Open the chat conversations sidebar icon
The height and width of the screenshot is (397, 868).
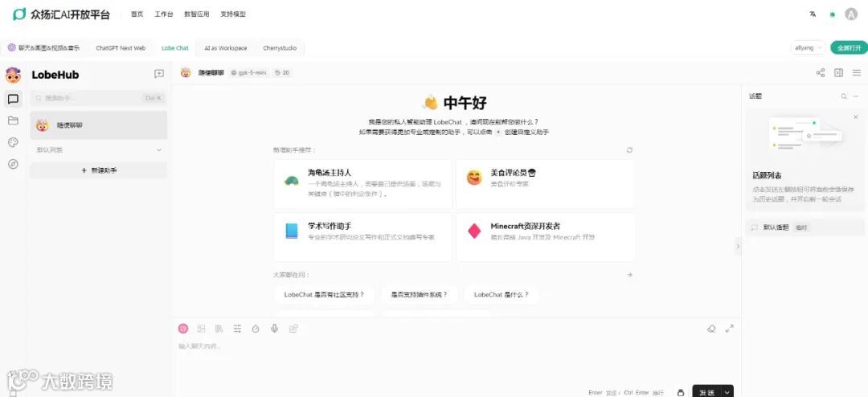(x=14, y=99)
